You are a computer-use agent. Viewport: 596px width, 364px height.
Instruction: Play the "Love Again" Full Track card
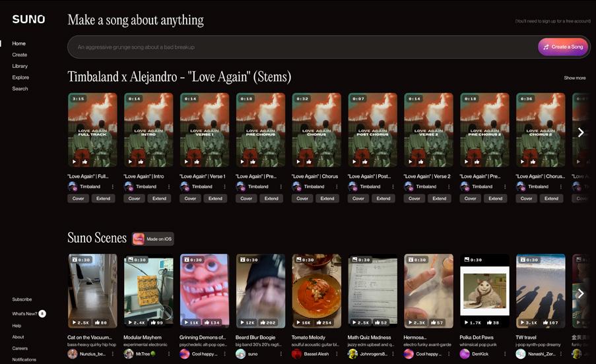pyautogui.click(x=75, y=162)
